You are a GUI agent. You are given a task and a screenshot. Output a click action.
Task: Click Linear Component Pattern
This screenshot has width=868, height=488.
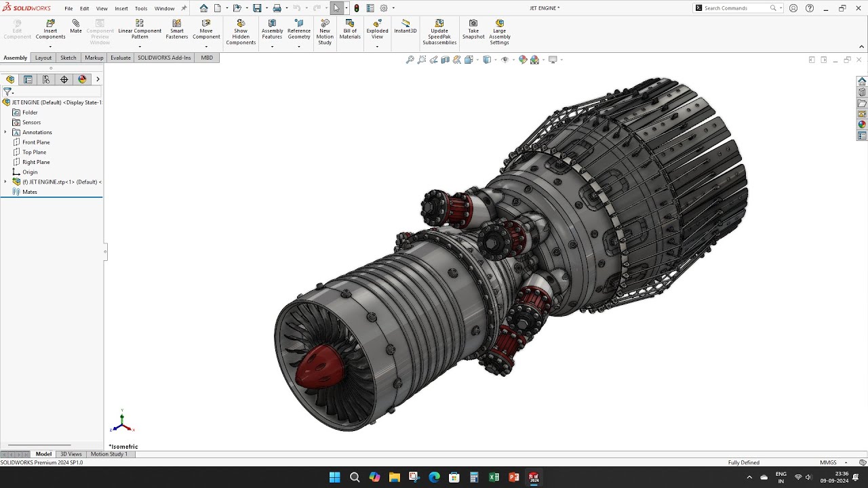coord(140,30)
